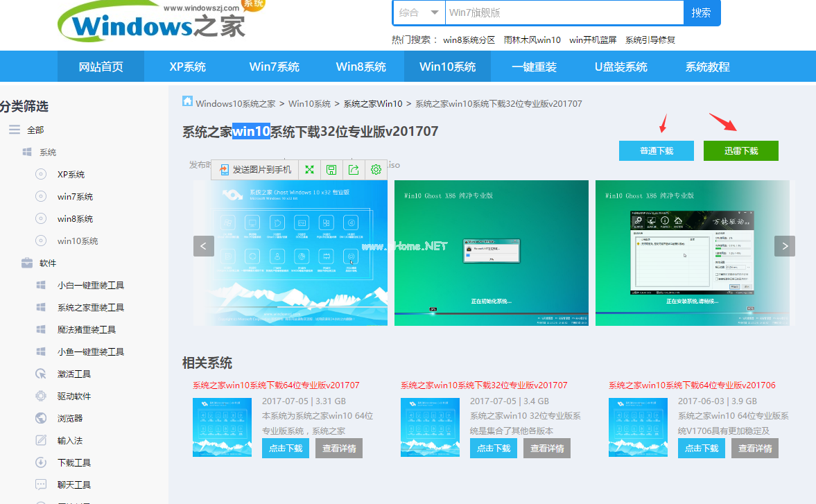Click the 下载工具 download arrow icon in the sidebar
Viewport: 816px width, 504px height.
click(x=41, y=462)
